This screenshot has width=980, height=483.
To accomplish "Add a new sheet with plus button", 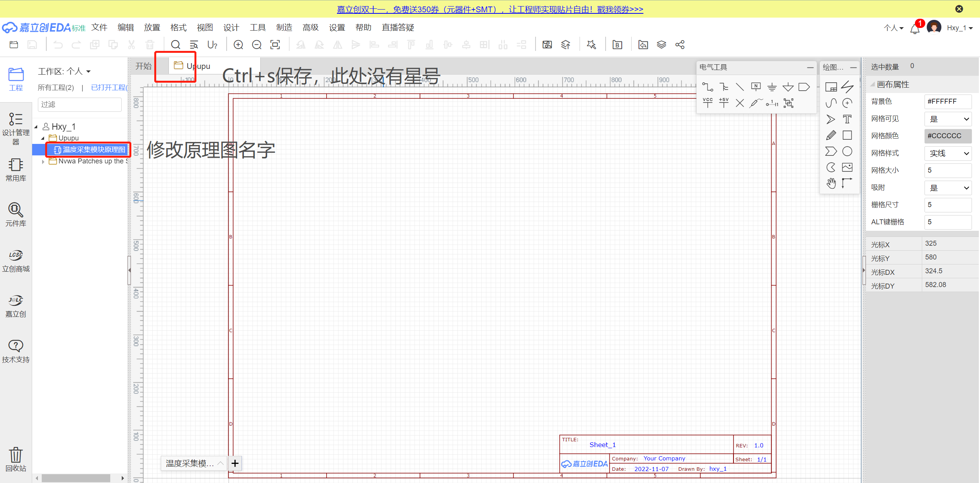I will tap(235, 463).
